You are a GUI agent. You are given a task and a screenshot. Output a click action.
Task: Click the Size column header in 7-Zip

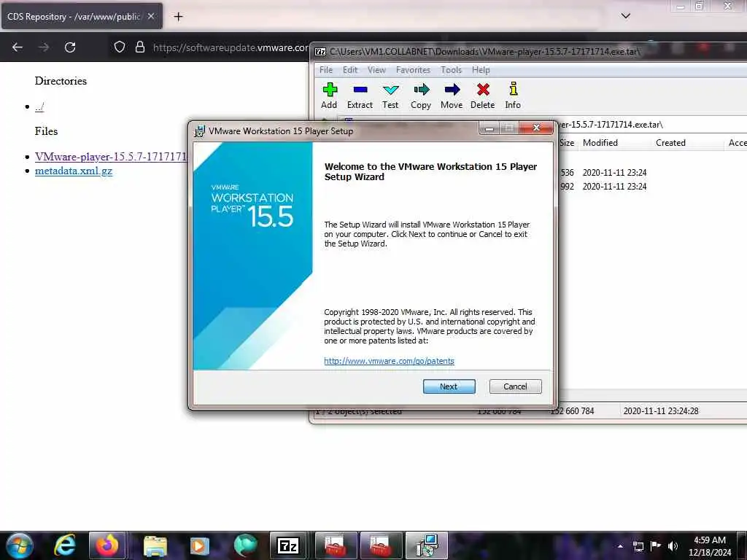(x=566, y=143)
